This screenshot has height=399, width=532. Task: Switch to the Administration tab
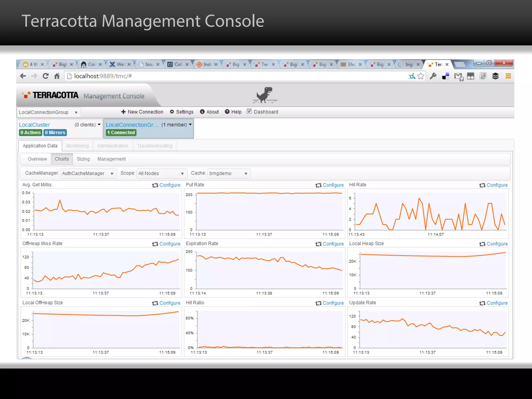tap(113, 146)
